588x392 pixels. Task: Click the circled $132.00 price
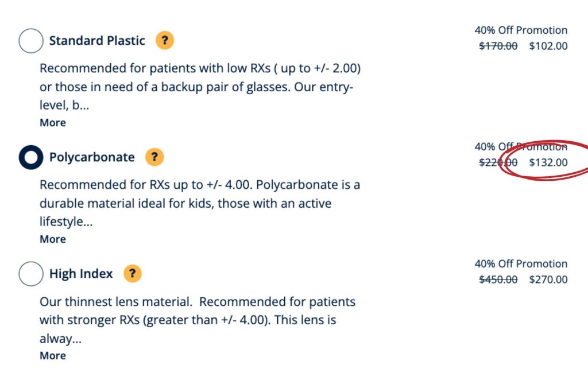548,162
